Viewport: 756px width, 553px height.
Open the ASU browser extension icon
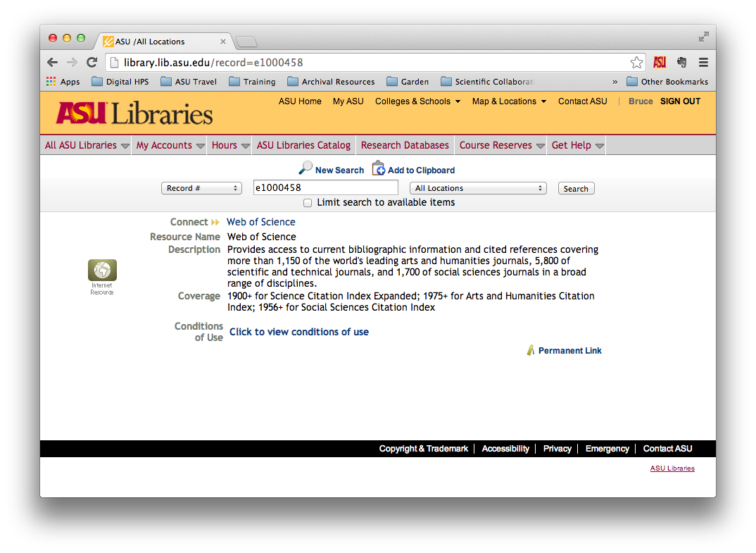660,62
